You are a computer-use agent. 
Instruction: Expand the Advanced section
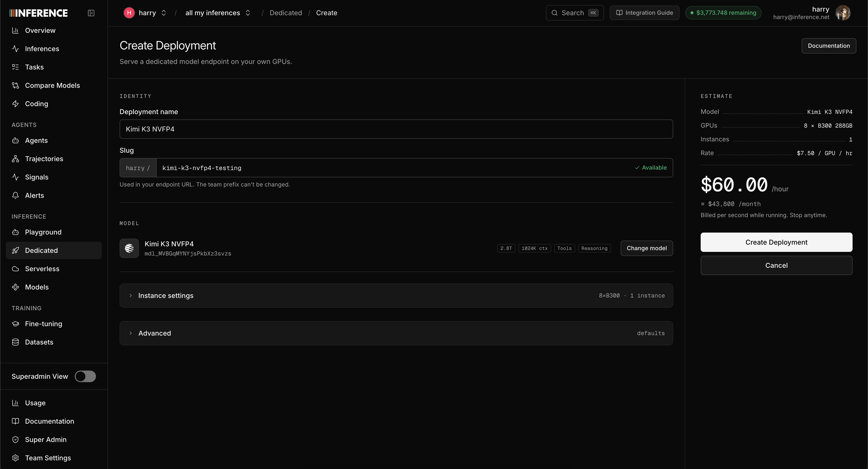pyautogui.click(x=396, y=333)
